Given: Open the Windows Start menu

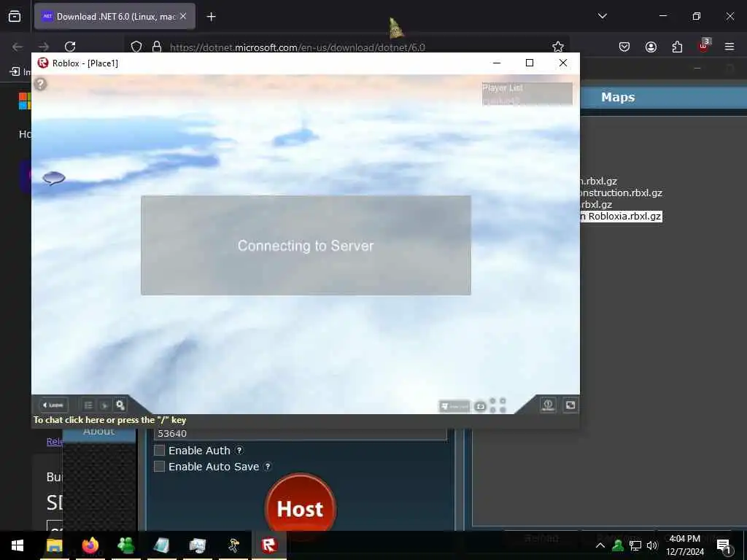Looking at the screenshot, I should tap(18, 545).
